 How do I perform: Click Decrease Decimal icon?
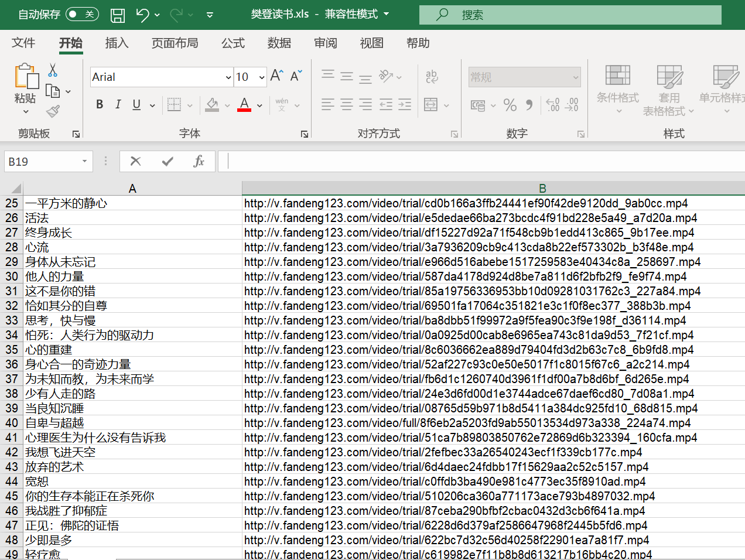coord(572,105)
